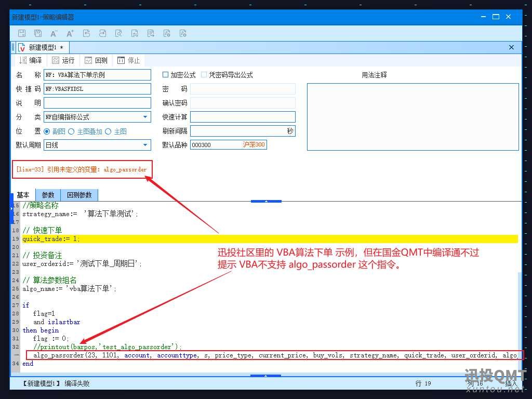532x399 pixels.
Task: Click the 停止 stop button
Action: coord(129,60)
